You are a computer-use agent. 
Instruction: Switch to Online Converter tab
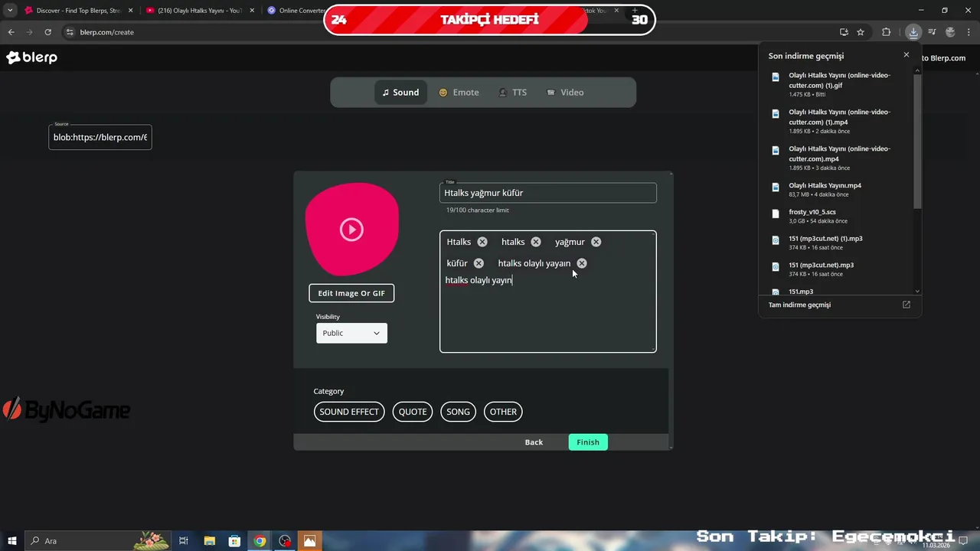coord(295,11)
